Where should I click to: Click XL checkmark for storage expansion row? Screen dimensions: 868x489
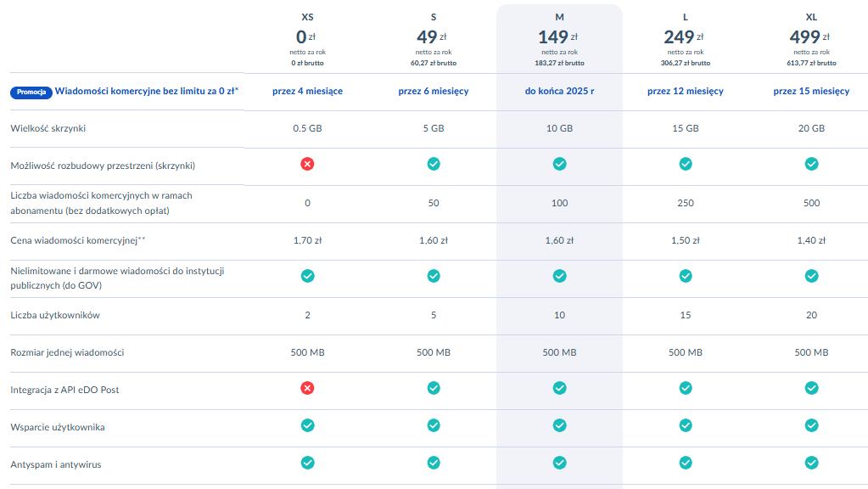click(811, 164)
